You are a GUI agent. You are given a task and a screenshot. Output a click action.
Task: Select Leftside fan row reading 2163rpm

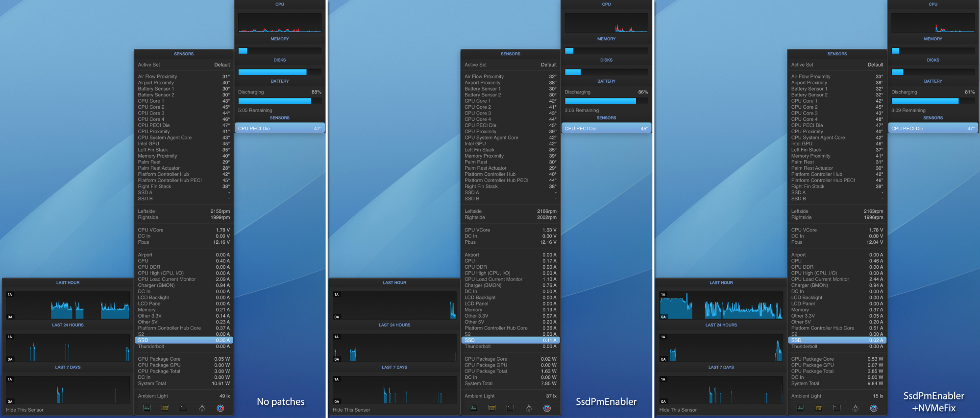(837, 211)
